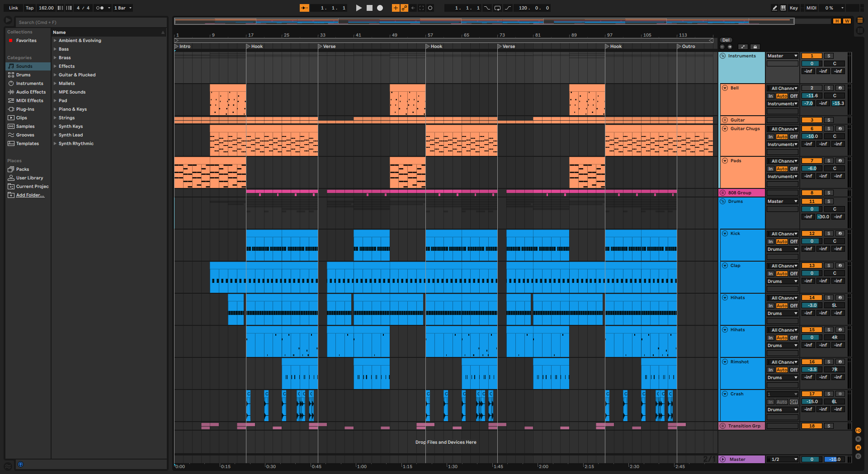Open the Packs place in browser
Screen dimensions: 868x474
coord(23,169)
